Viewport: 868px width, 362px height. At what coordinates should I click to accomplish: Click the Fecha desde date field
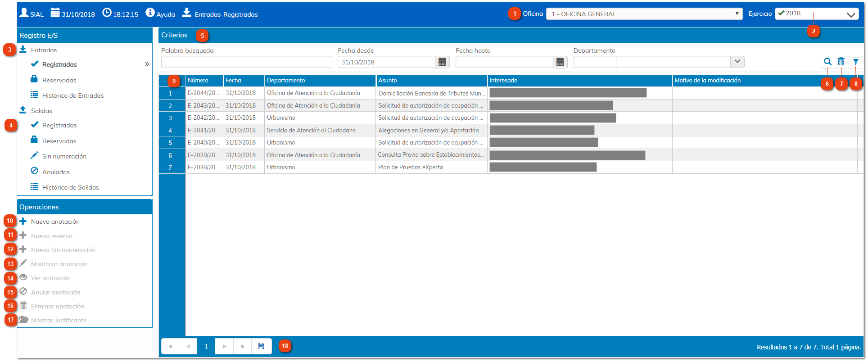pos(387,62)
